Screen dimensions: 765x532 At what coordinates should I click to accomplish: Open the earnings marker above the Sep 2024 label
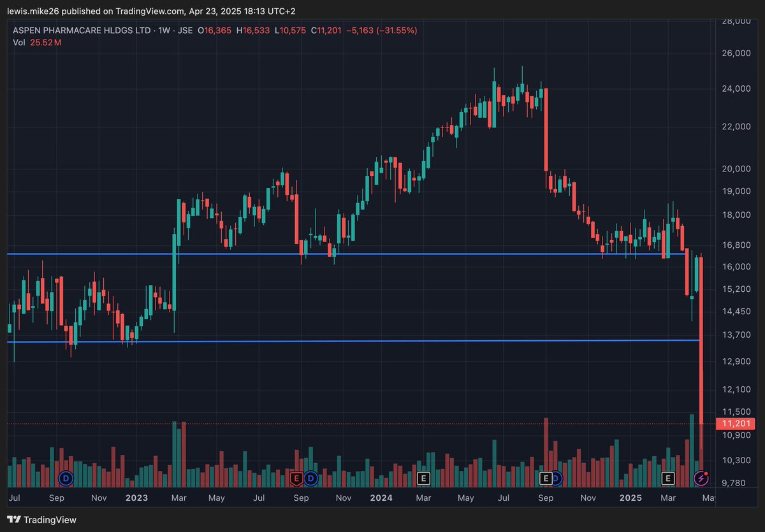pos(546,477)
